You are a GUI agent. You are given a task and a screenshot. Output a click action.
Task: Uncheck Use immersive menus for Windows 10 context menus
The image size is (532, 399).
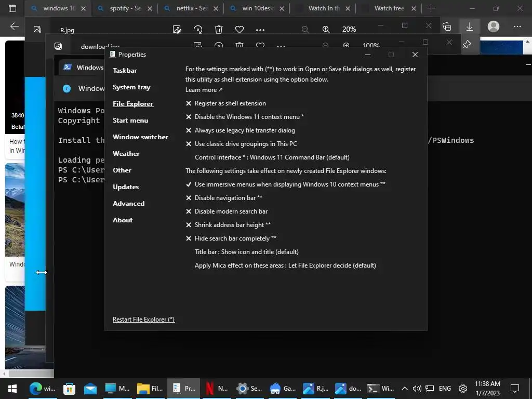point(285,184)
